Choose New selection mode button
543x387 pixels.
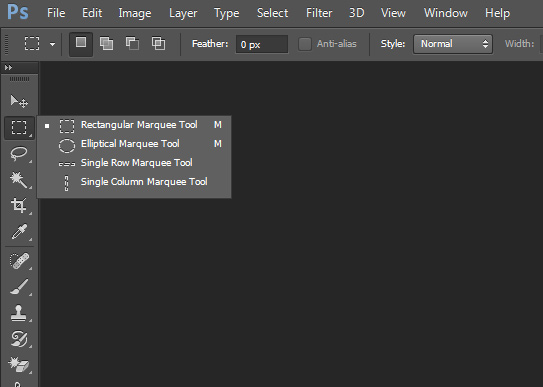(81, 44)
